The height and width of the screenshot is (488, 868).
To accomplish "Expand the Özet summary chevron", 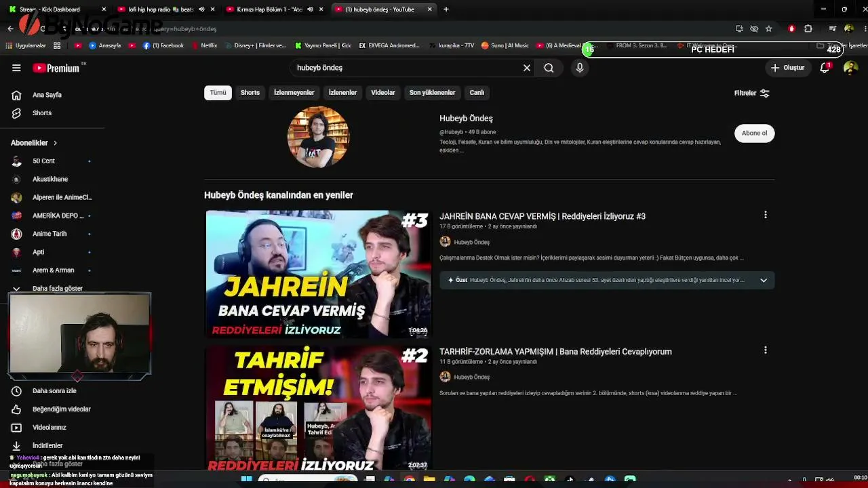I will point(764,280).
